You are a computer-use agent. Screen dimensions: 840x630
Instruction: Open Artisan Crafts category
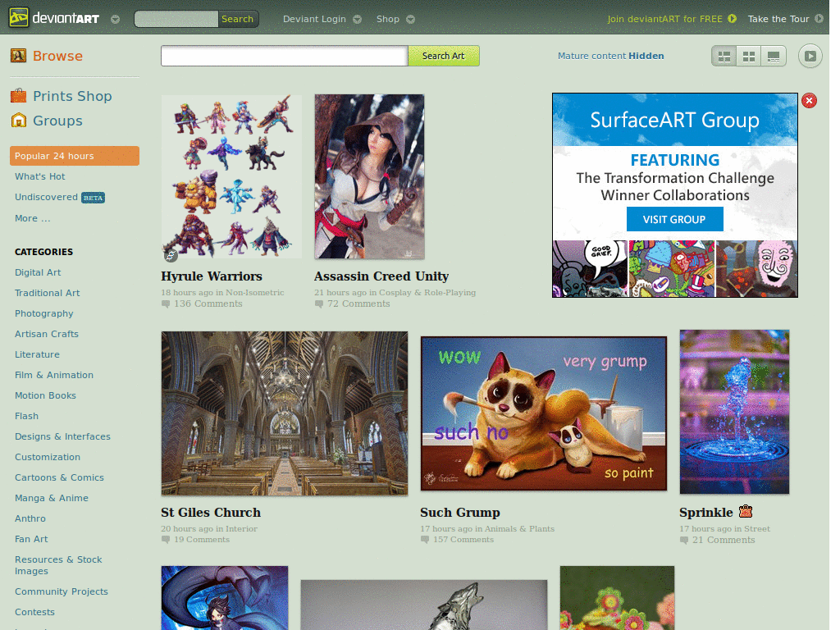pos(47,334)
